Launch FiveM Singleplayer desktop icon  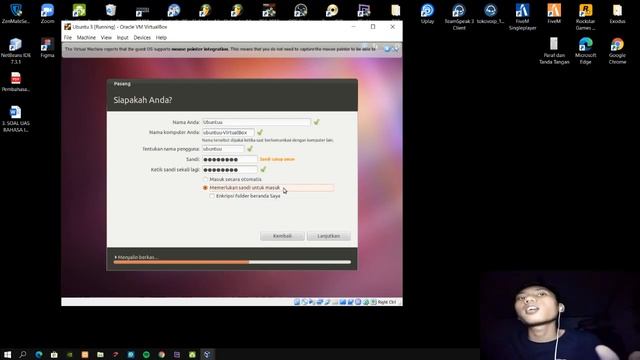tap(522, 17)
